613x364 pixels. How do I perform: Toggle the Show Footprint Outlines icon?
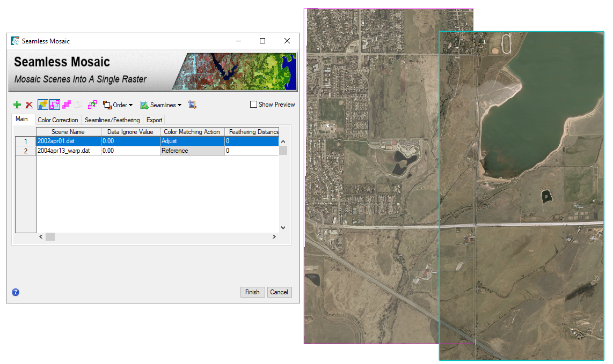(x=55, y=105)
